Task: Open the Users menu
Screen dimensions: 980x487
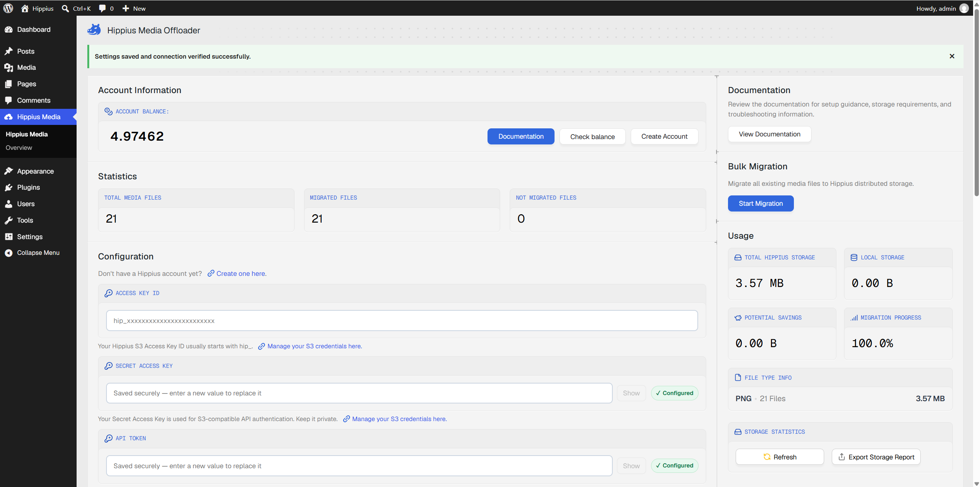Action: [38, 204]
